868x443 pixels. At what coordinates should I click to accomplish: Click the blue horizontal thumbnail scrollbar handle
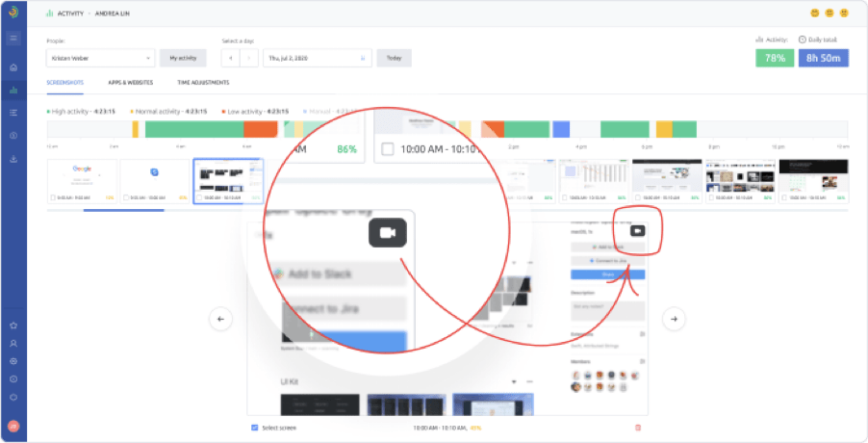tap(123, 210)
